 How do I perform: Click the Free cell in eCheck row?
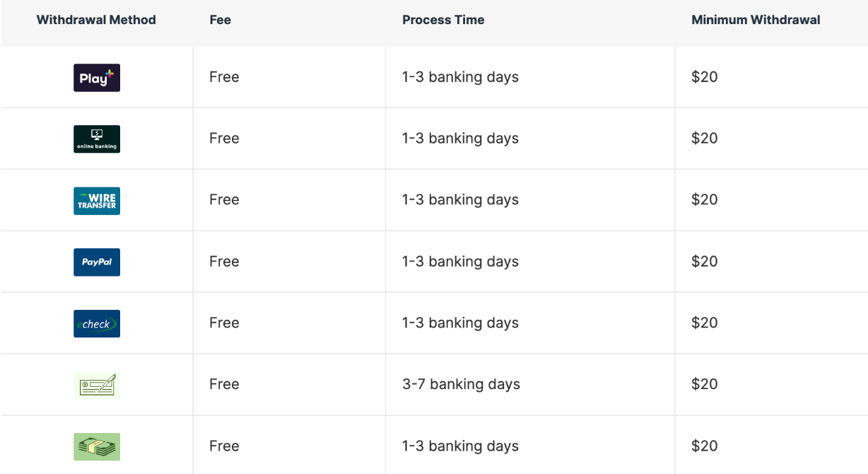pyautogui.click(x=224, y=323)
